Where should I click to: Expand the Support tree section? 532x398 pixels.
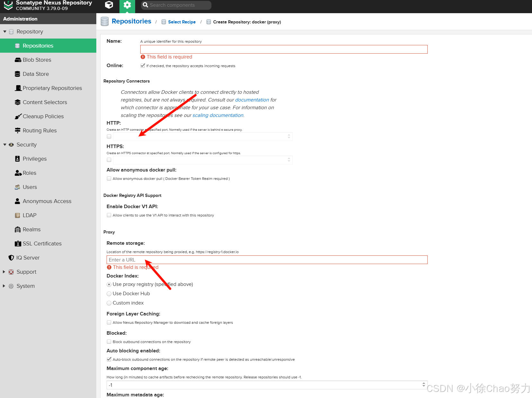point(4,272)
